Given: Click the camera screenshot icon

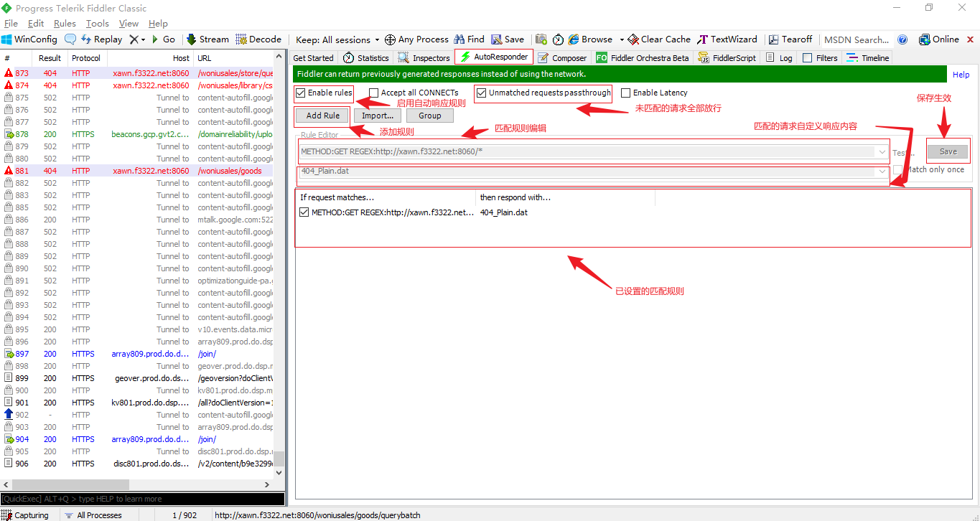Looking at the screenshot, I should coord(541,39).
